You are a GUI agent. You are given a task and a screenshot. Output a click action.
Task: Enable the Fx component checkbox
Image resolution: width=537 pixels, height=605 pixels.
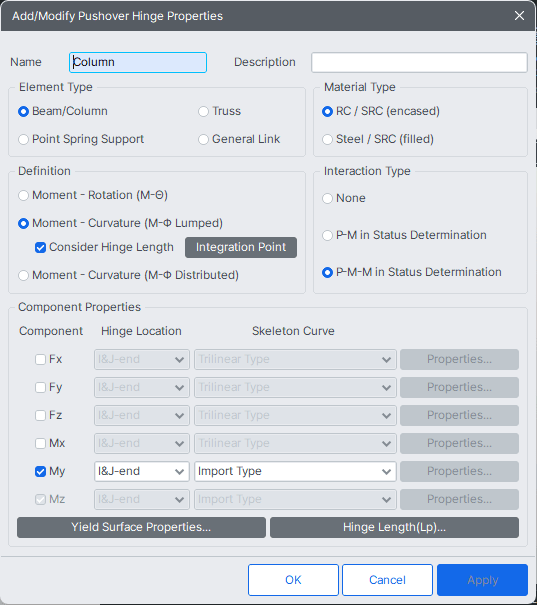[x=41, y=360]
